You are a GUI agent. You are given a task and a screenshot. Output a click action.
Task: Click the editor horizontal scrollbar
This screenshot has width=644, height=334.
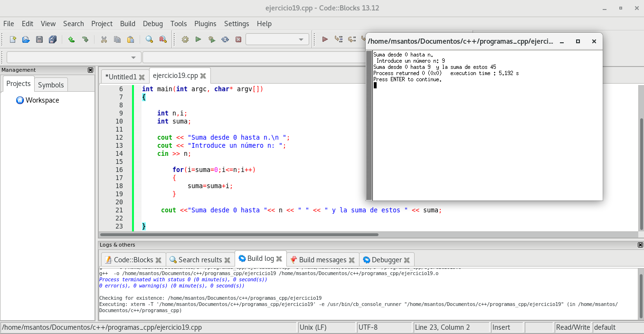[x=239, y=235]
